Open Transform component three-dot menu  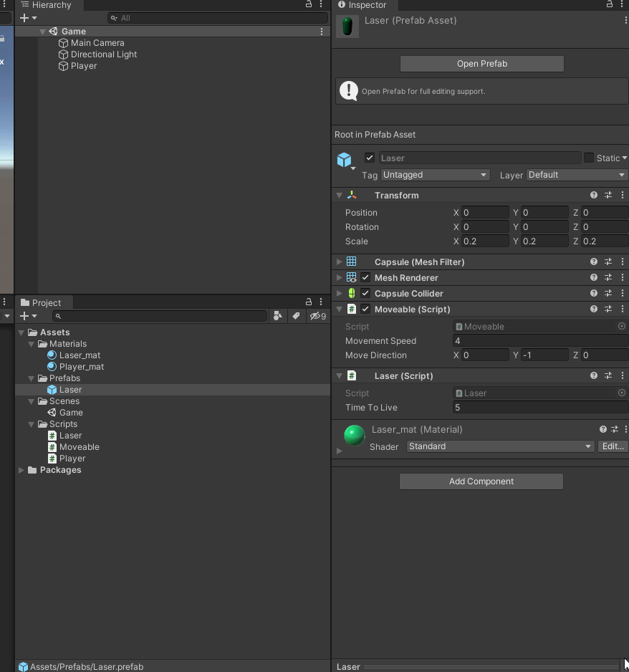[x=623, y=195]
